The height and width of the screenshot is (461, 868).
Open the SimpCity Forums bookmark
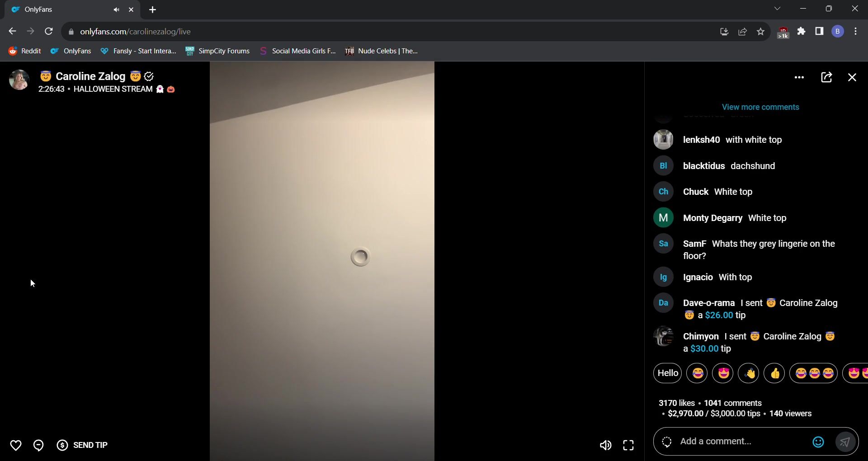[217, 51]
